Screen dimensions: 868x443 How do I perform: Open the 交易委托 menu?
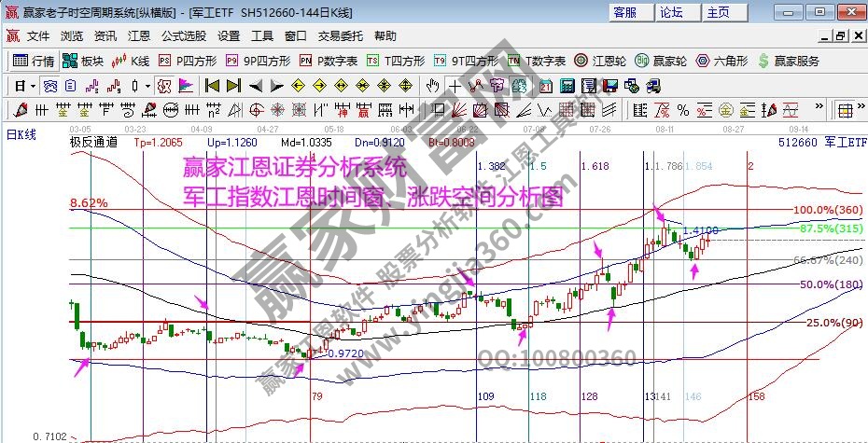pos(340,36)
